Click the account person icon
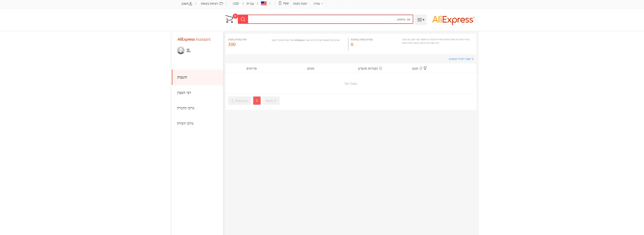Image resolution: width=644 pixels, height=235 pixels. [x=190, y=4]
